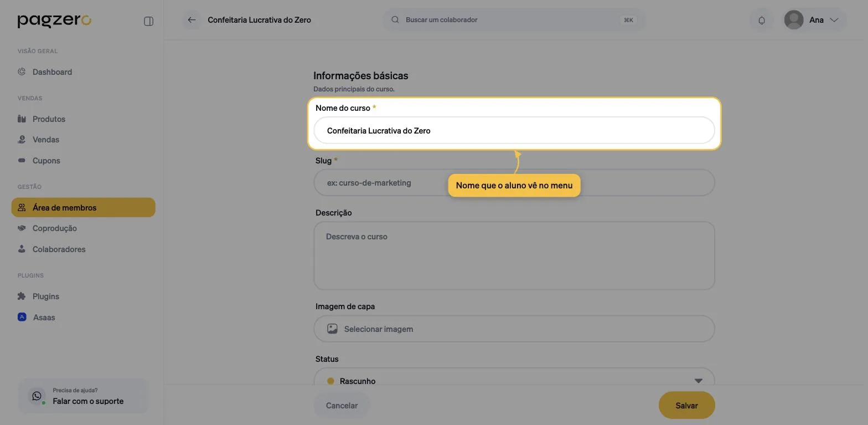
Task: Click the ⌘K shortcut badge
Action: [628, 20]
